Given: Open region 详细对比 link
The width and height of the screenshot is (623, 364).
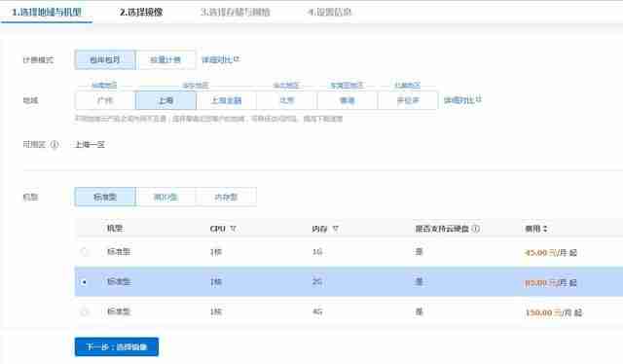Looking at the screenshot, I should point(462,100).
